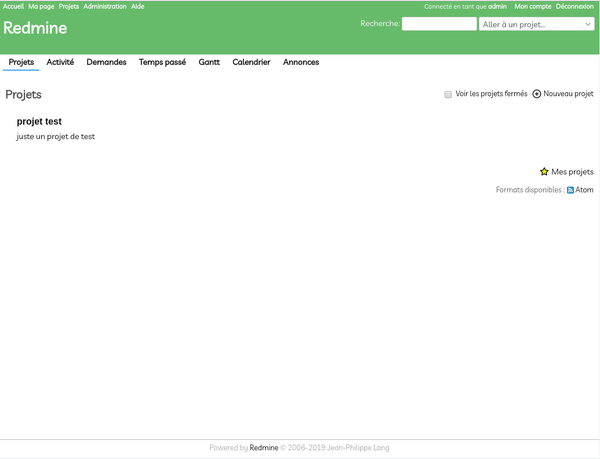600x459 pixels.
Task: Open Ma page in top menu
Action: 41,6
